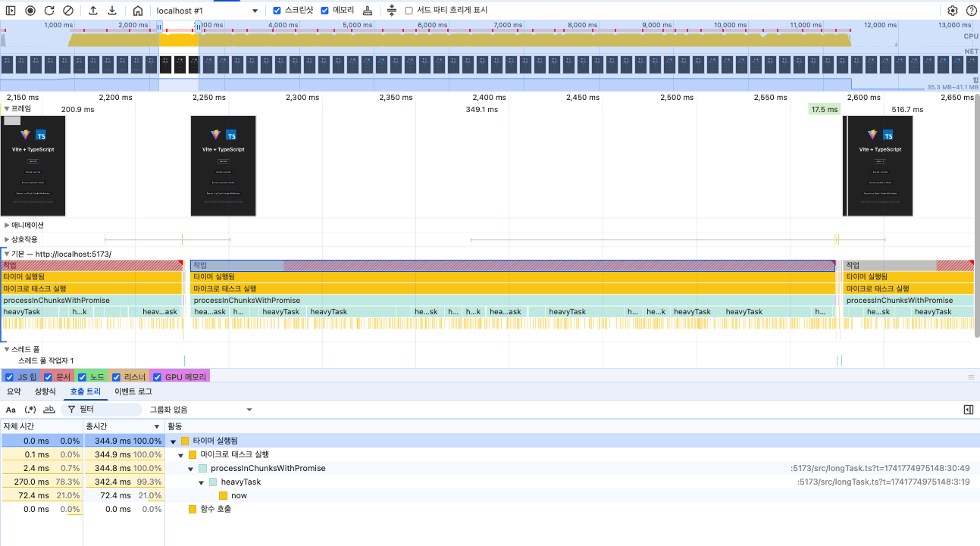Collapse 타이머 실행됨 tree row
The image size is (980, 546).
click(x=174, y=441)
